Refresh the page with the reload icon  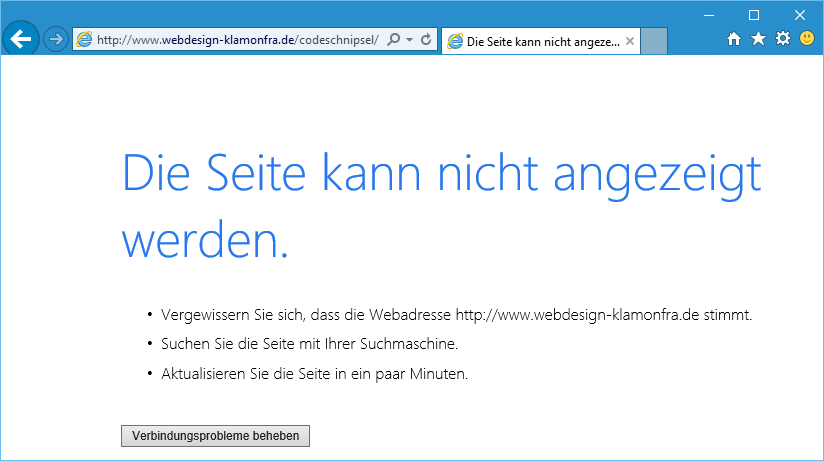[426, 40]
